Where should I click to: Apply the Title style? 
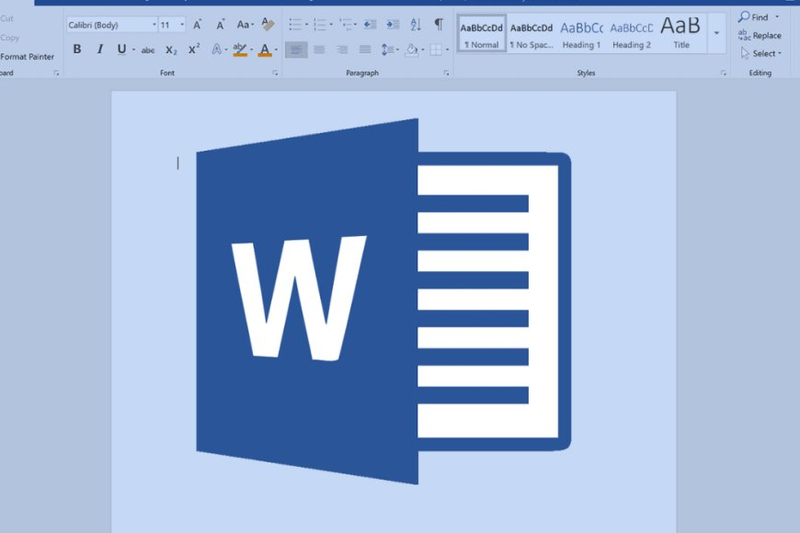(681, 34)
